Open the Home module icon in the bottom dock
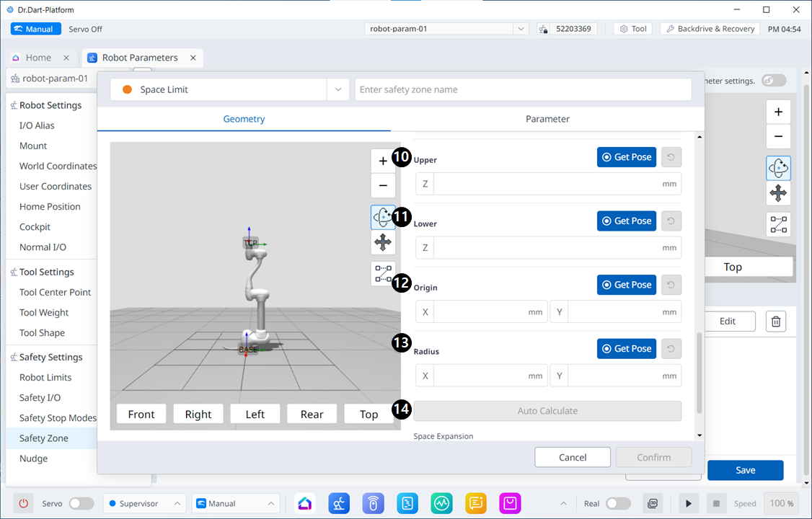 tap(305, 503)
